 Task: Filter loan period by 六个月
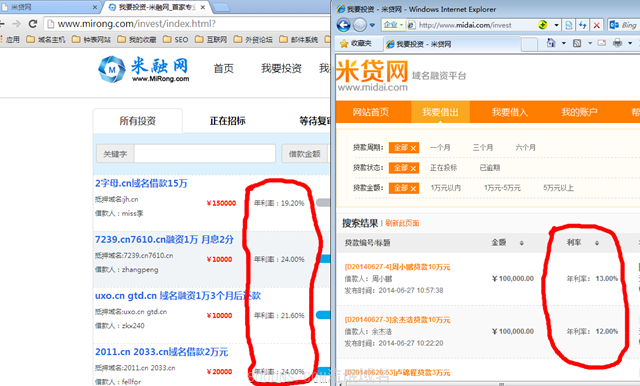pos(525,147)
